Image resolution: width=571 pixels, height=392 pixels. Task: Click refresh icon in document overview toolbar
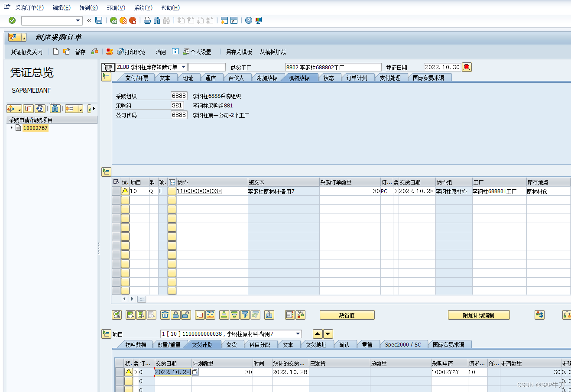pos(40,109)
